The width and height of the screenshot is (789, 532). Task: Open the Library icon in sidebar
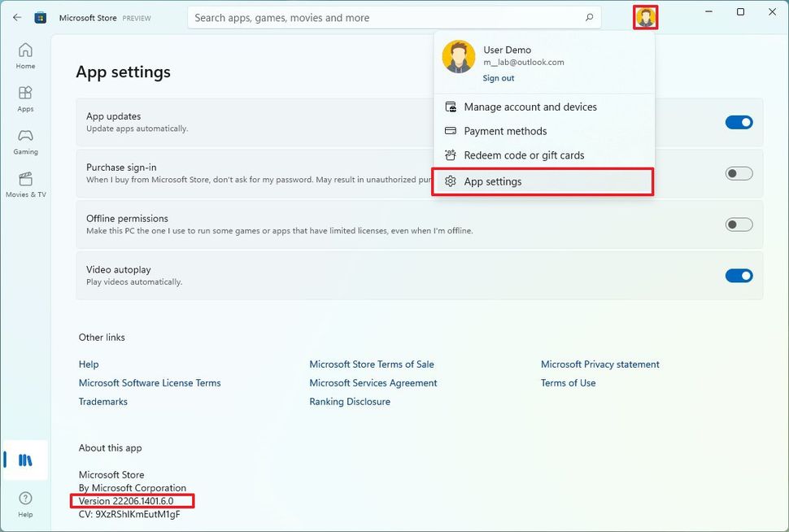coord(25,460)
